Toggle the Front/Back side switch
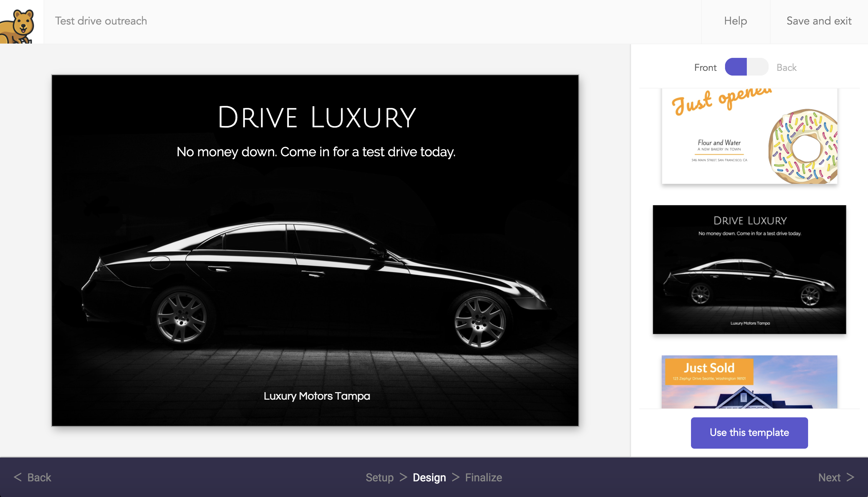 [746, 67]
